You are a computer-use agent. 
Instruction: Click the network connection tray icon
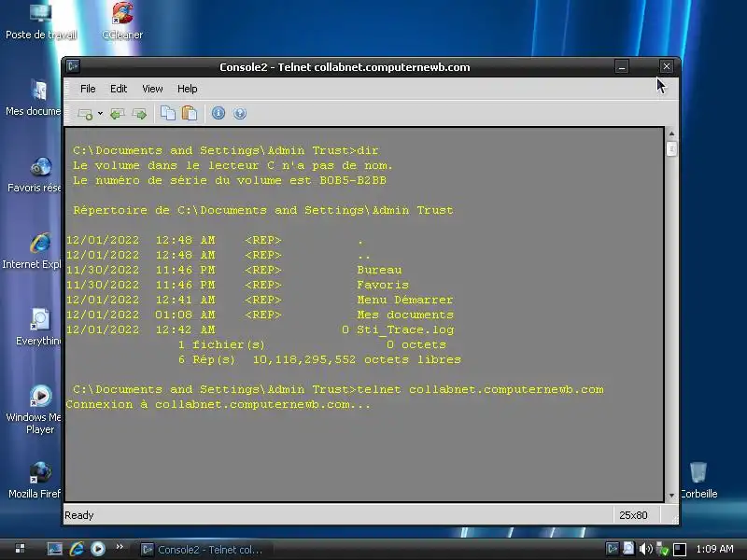click(x=662, y=549)
